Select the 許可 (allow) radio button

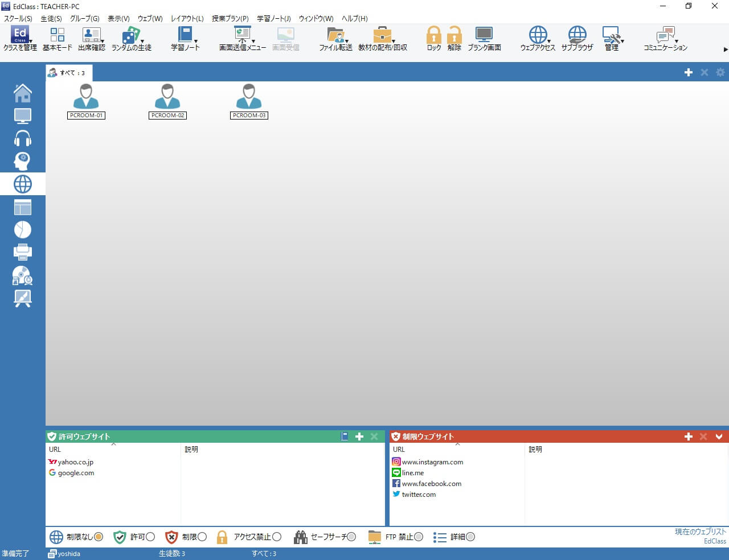[x=150, y=537]
